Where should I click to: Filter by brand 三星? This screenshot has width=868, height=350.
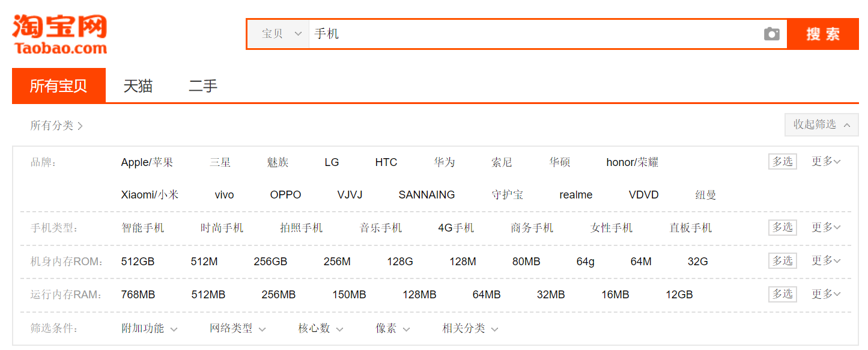click(x=220, y=162)
